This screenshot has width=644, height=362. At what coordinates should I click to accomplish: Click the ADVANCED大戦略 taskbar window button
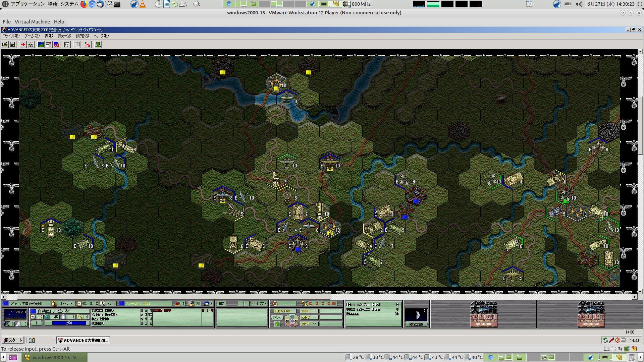[x=83, y=340]
